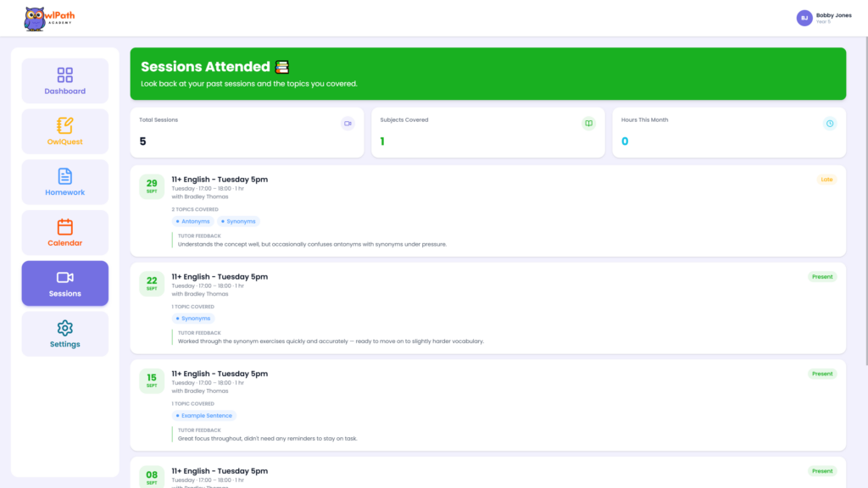Screen dimensions: 868x488
Task: Go to Dashboard menu label
Action: pyautogui.click(x=64, y=91)
